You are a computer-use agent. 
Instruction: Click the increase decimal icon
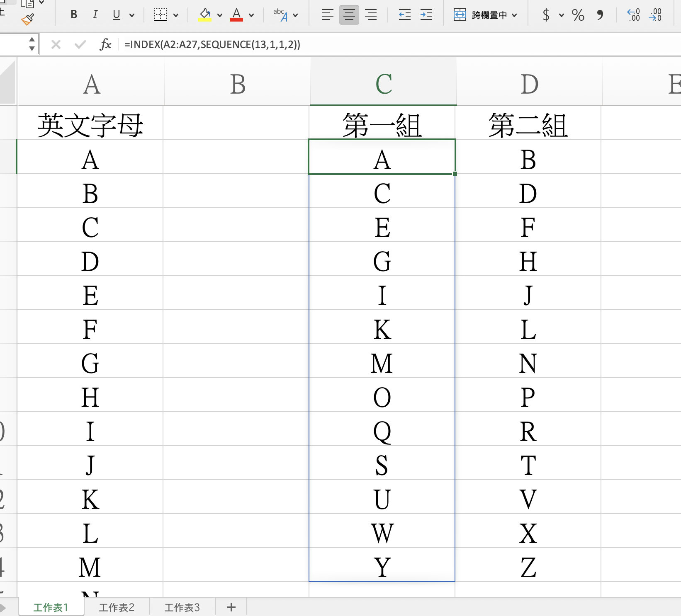tap(633, 15)
